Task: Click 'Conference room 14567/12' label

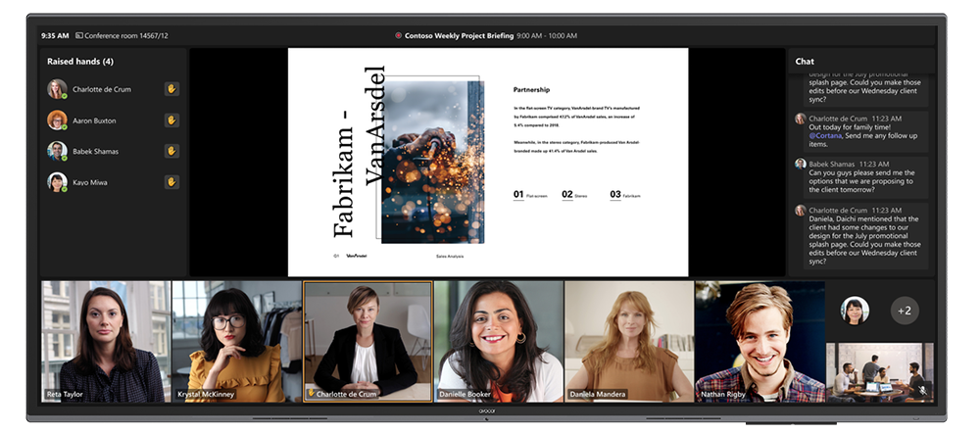Action: pyautogui.click(x=126, y=36)
